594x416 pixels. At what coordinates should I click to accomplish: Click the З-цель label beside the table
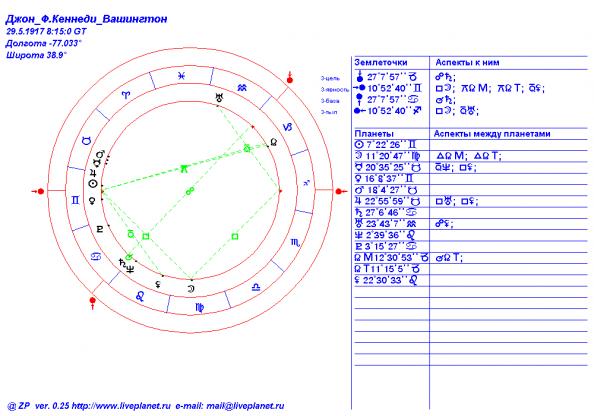(330, 78)
